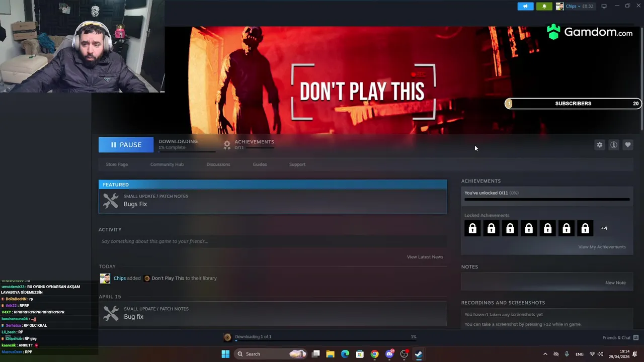Pause the game download
Viewport: 644px width, 362px height.
[126, 145]
